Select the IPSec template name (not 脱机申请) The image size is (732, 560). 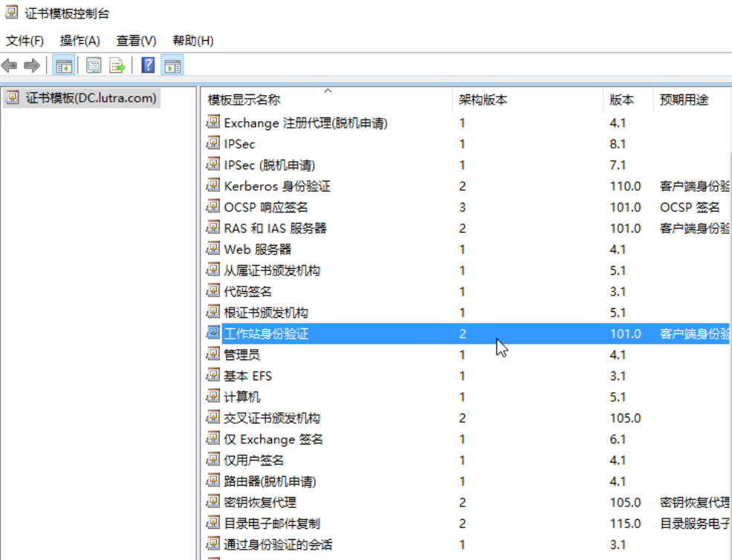coord(239,144)
